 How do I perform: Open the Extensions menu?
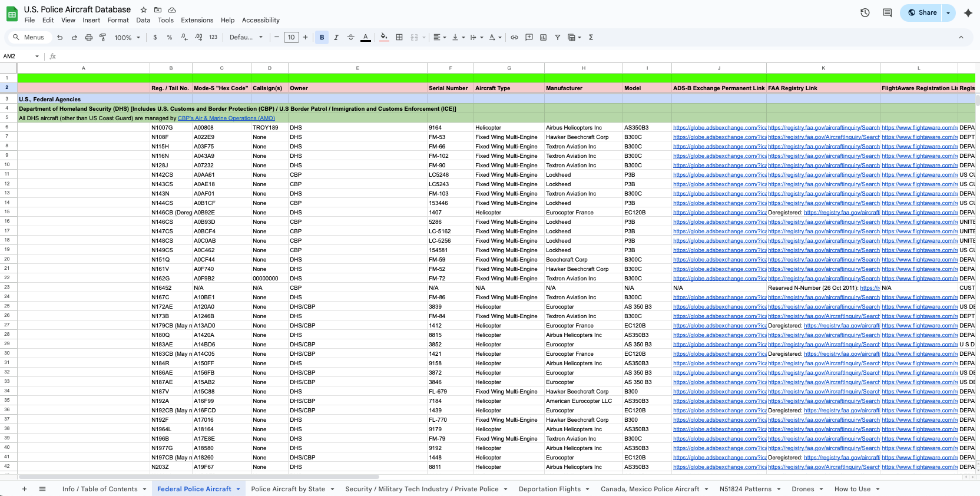coord(197,20)
